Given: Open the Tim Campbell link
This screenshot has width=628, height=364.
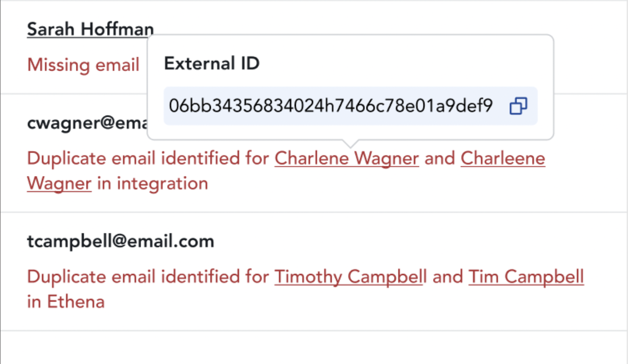Looking at the screenshot, I should (526, 277).
